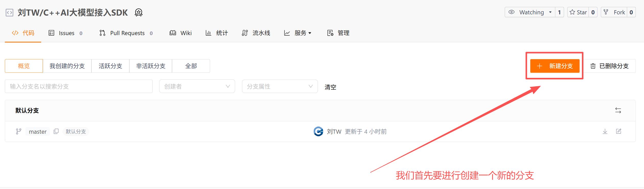Open the 已删除分支 list
644x189 pixels.
(609, 66)
